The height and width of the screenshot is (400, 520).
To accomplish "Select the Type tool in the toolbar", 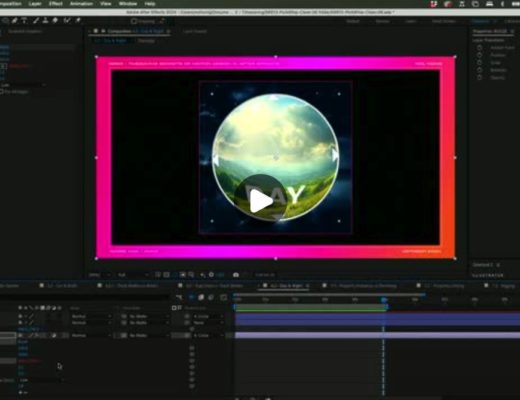I will coord(24,21).
